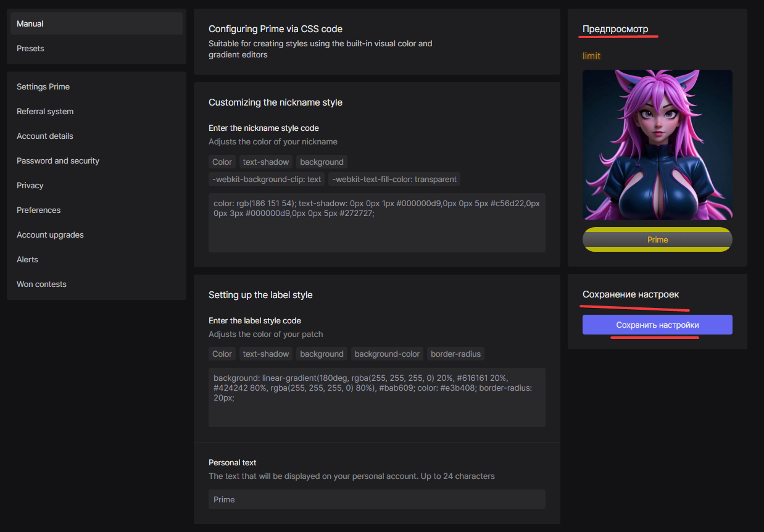This screenshot has height=532, width=764.
Task: Click inside the label style code field
Action: coord(376,407)
